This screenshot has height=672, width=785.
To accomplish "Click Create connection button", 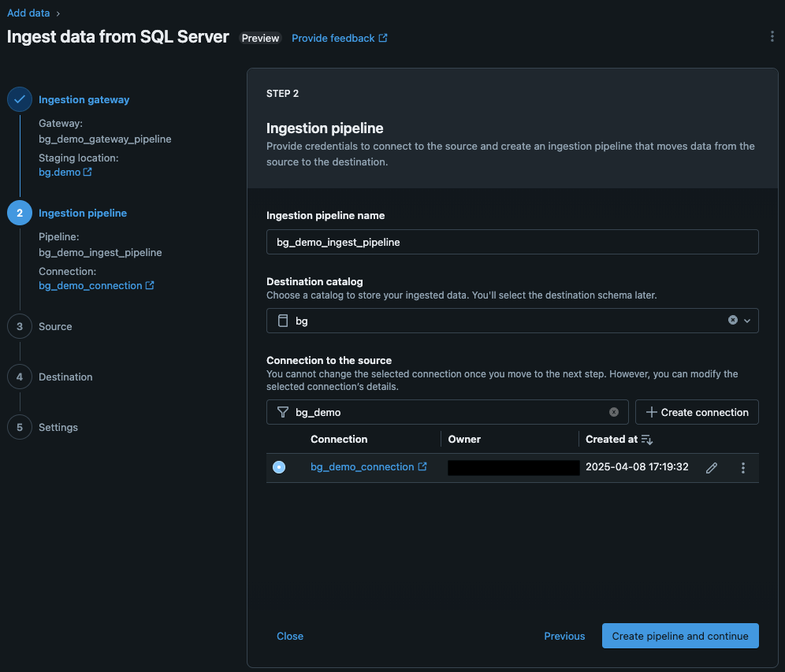I will coord(697,412).
